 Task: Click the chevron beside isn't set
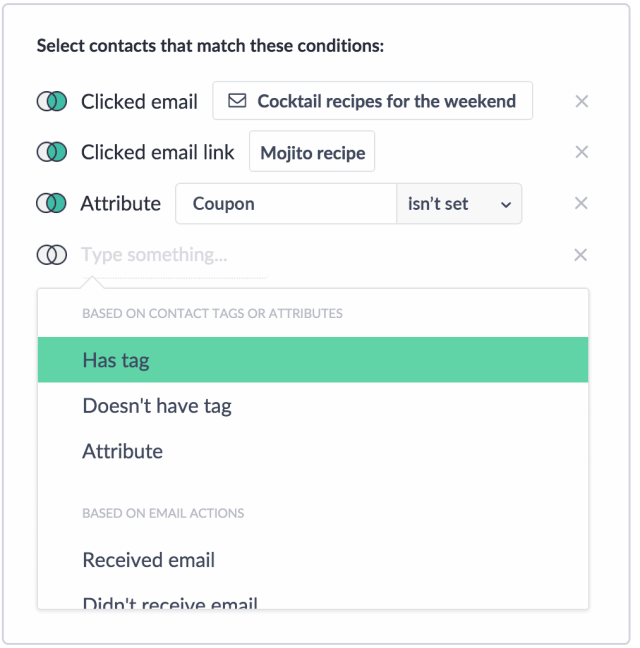tap(506, 205)
